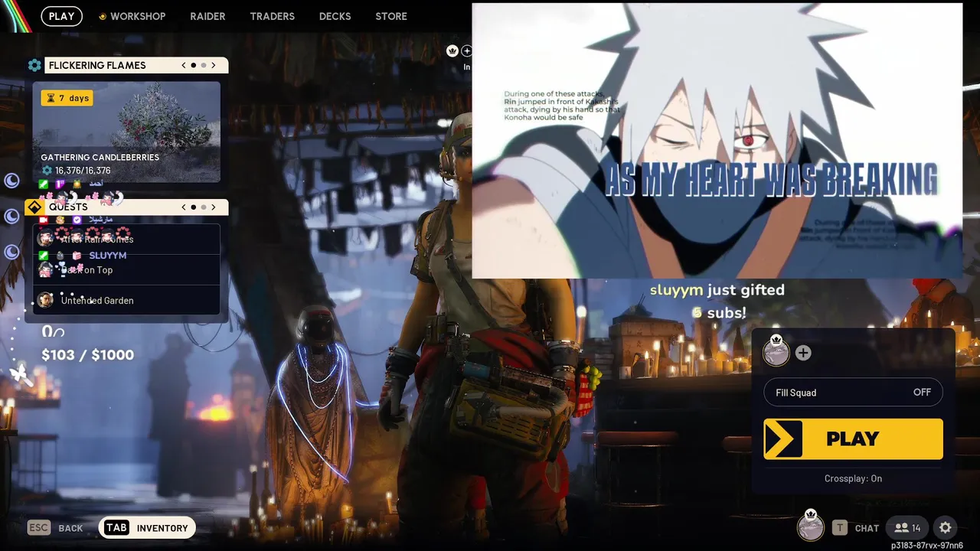Image resolution: width=980 pixels, height=551 pixels.
Task: Open the RAIDER tab
Action: pyautogui.click(x=207, y=16)
